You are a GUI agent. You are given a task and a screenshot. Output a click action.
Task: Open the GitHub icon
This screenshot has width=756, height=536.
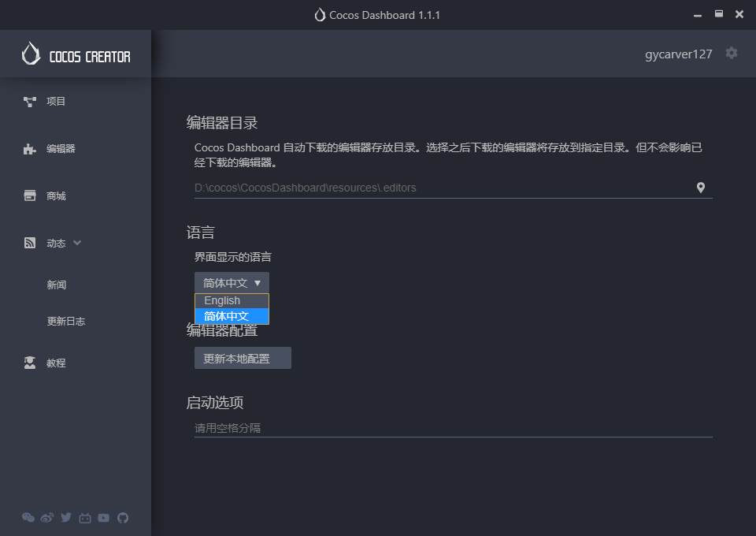[123, 518]
